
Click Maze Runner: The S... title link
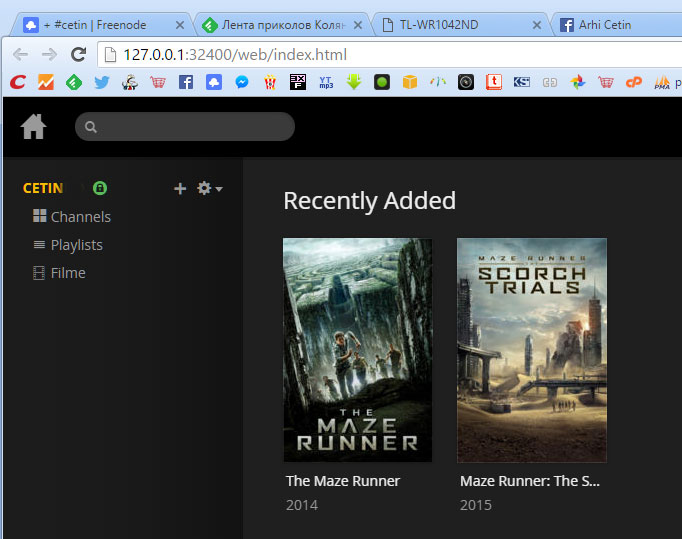pyautogui.click(x=530, y=481)
